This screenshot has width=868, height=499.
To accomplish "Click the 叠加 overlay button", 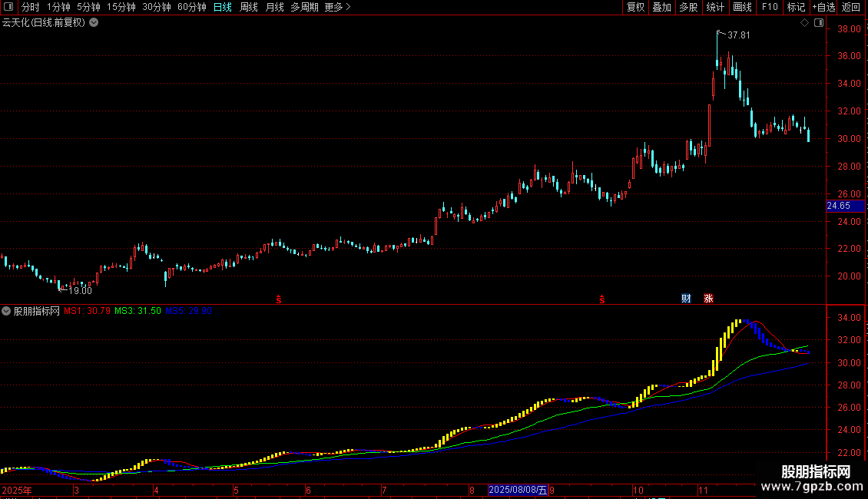I will (662, 7).
